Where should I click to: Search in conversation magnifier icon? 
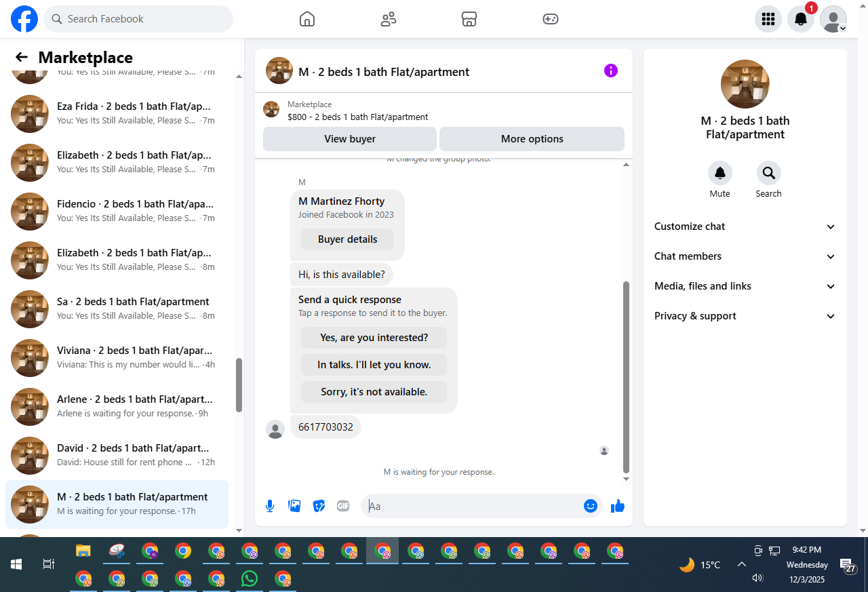coord(769,173)
